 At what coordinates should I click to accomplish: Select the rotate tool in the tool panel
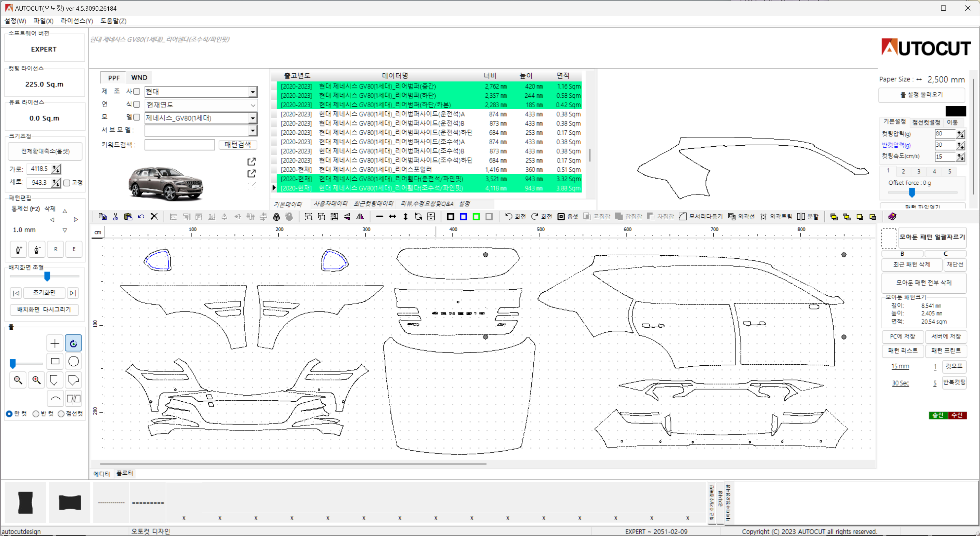tap(73, 343)
